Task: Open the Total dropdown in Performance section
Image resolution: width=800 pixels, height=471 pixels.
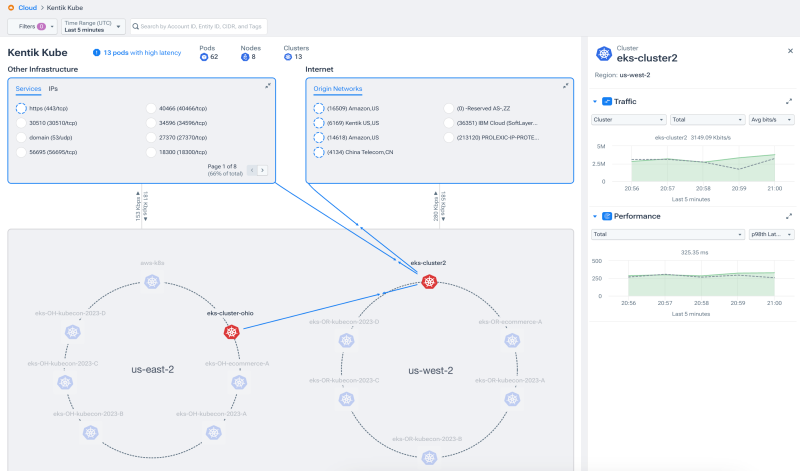Action: tap(668, 234)
